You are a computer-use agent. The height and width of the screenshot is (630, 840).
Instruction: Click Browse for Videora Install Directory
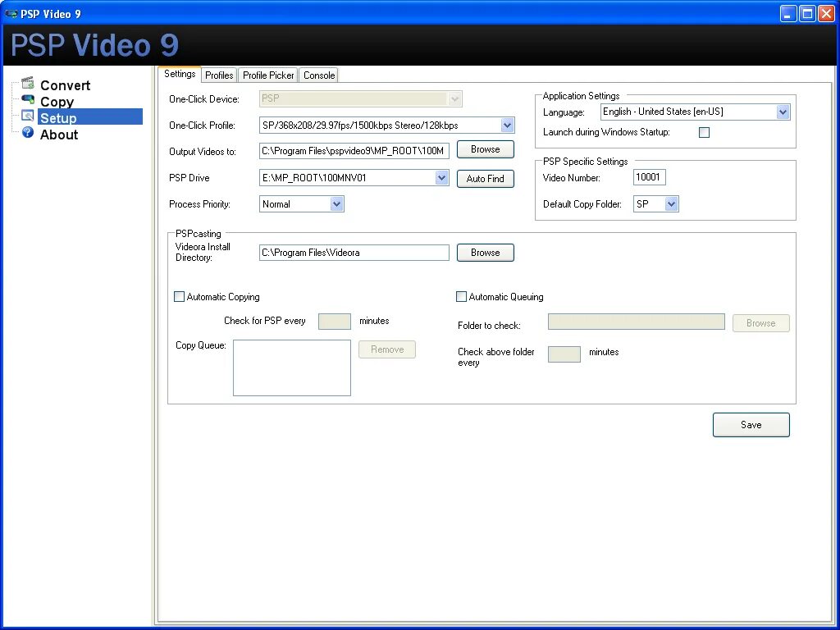(486, 253)
